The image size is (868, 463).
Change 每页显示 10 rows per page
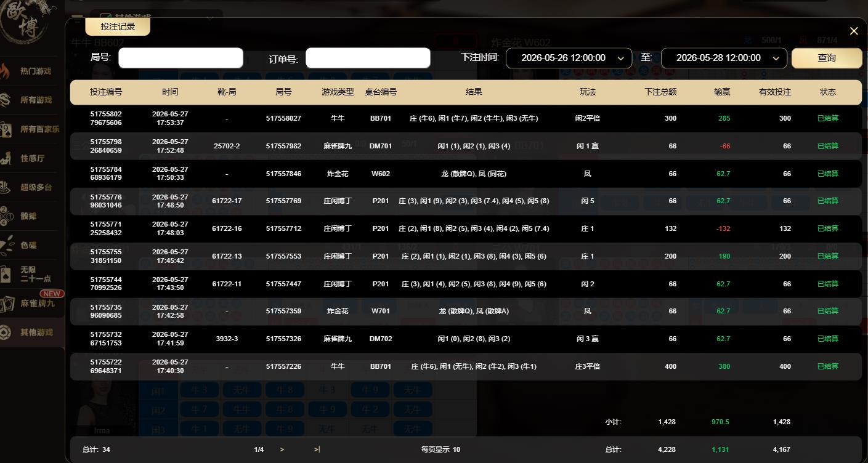pyautogui.click(x=440, y=449)
